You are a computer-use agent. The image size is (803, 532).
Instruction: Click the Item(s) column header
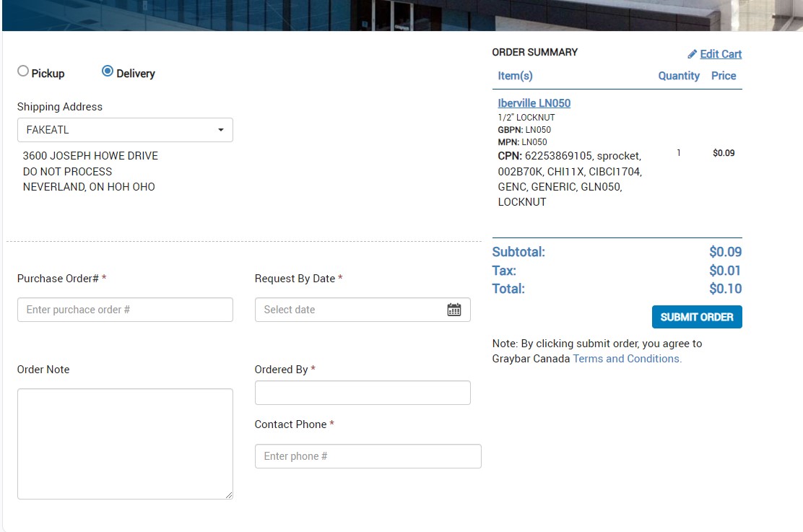coord(515,76)
